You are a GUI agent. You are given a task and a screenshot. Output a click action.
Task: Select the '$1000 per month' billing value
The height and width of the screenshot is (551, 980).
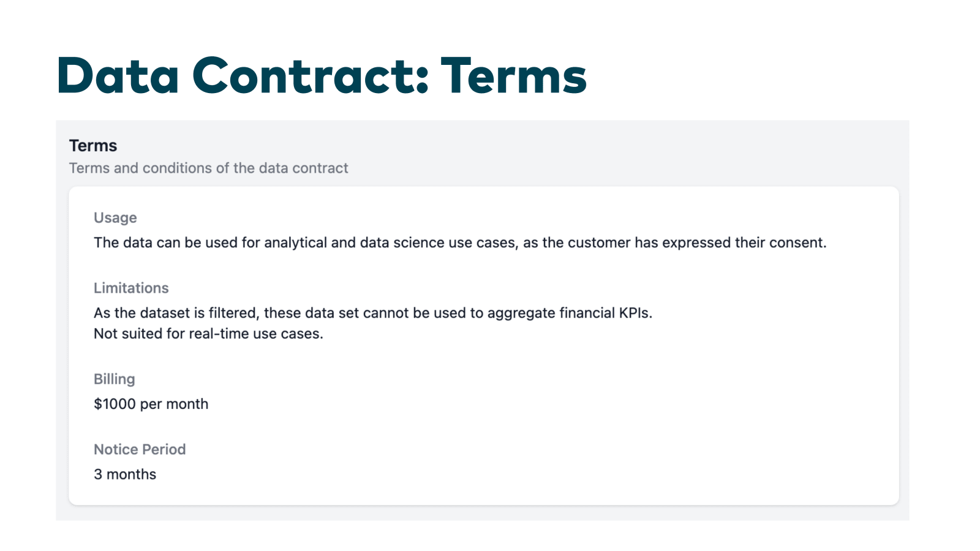point(151,404)
